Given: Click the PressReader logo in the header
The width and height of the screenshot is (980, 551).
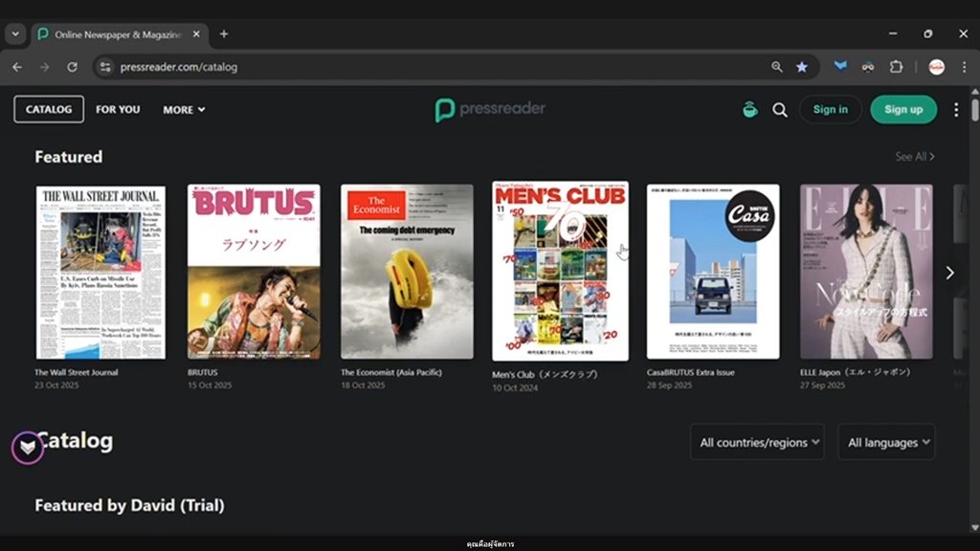Looking at the screenshot, I should tap(490, 109).
